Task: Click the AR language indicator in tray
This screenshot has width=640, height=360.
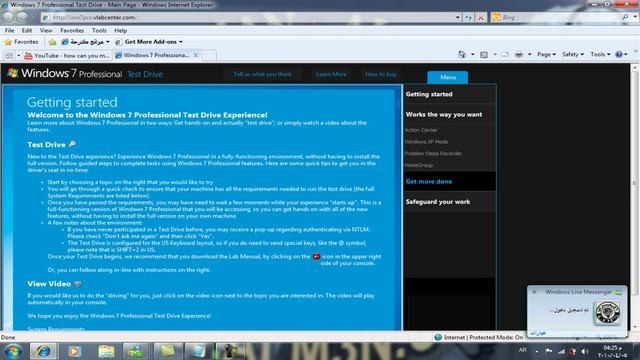Action: pyautogui.click(x=522, y=350)
